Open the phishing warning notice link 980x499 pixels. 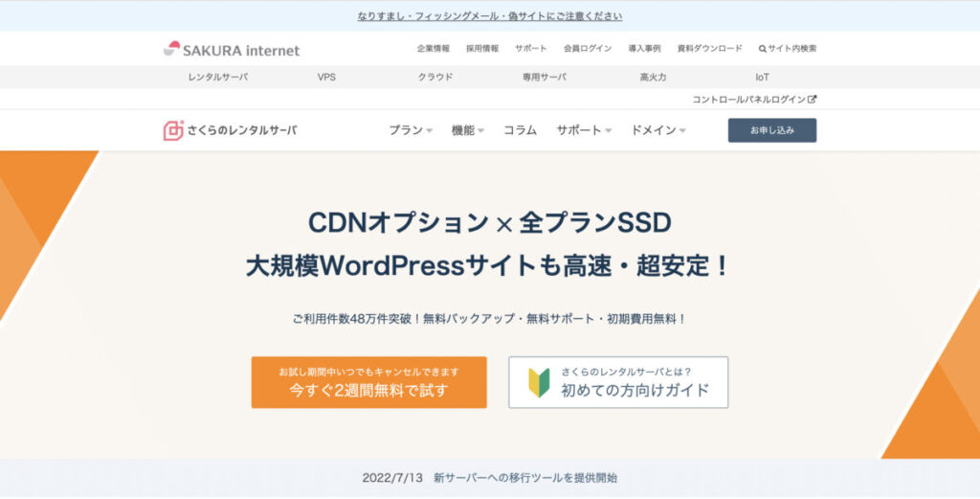(x=489, y=16)
